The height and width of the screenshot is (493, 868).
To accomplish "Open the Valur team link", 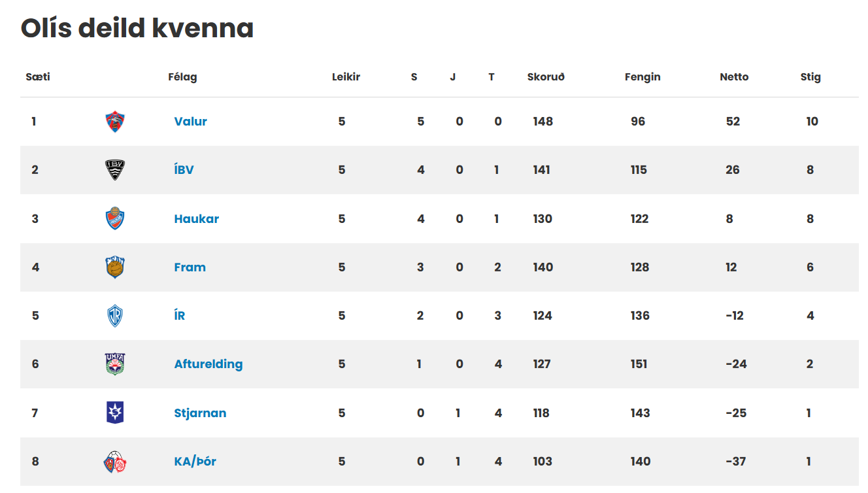I will [191, 122].
